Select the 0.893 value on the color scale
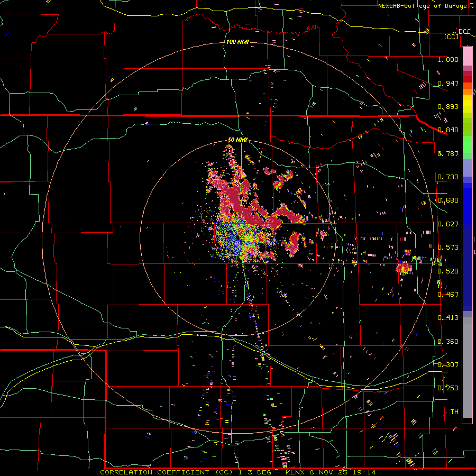476x476 pixels. tap(448, 106)
